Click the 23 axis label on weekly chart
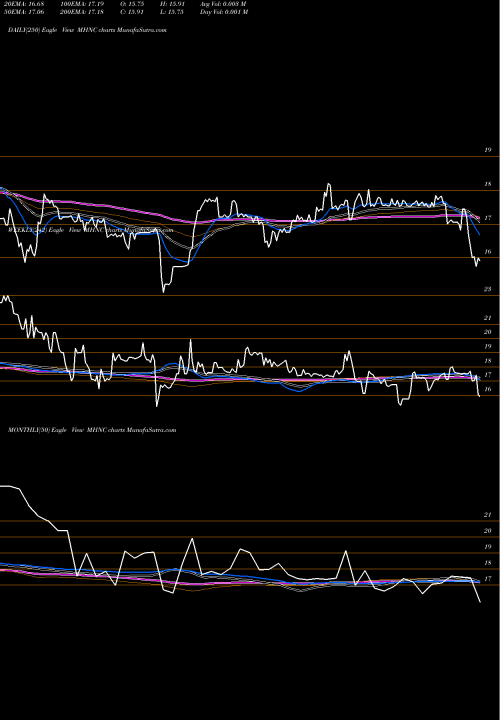This screenshot has height=720, width=500. [x=488, y=289]
